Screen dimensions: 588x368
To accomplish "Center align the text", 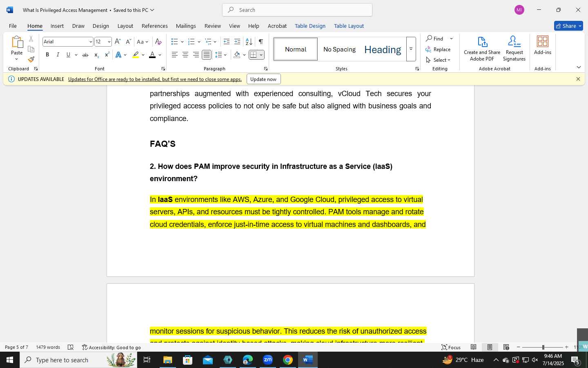I will [185, 55].
